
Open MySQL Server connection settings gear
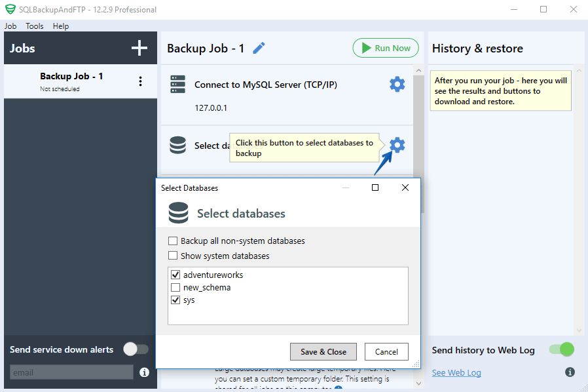tap(397, 85)
